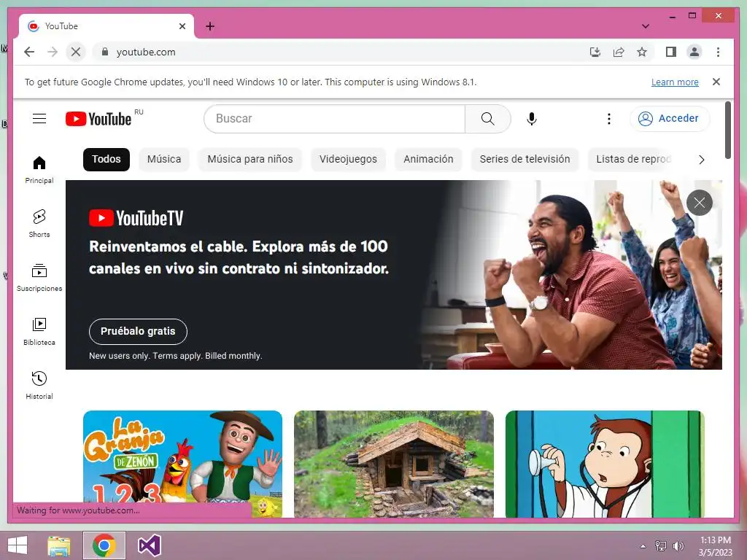The image size is (747, 560).
Task: Open Biblioteca from the sidebar
Action: 39,332
